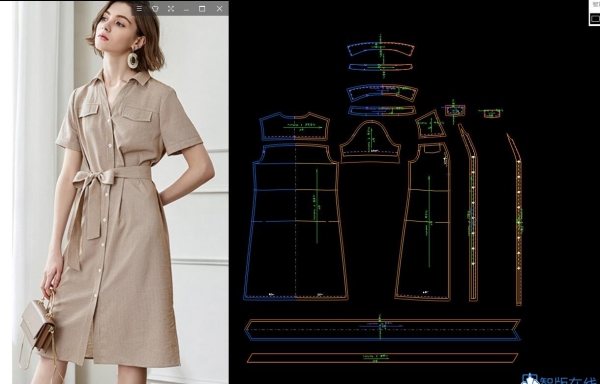Toggle fullscreen with the four-arrow icon
Viewport: 600px width, 384px height.
click(x=171, y=8)
